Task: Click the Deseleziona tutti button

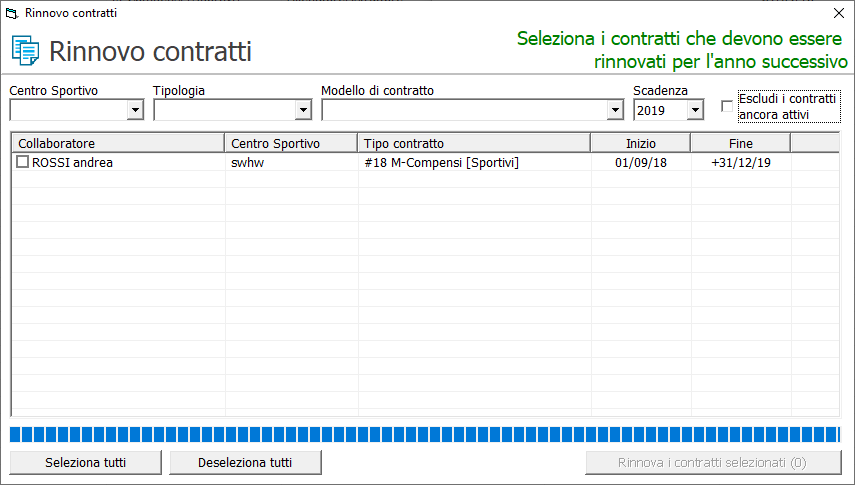Action: click(x=245, y=463)
